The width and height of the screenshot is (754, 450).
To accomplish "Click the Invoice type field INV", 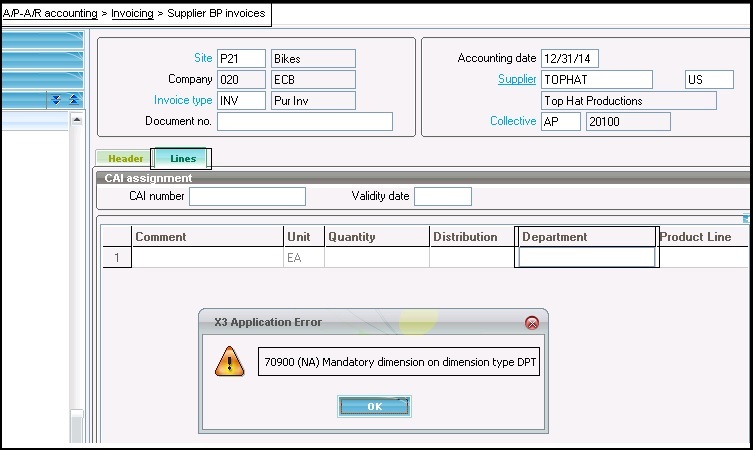I will [x=241, y=100].
